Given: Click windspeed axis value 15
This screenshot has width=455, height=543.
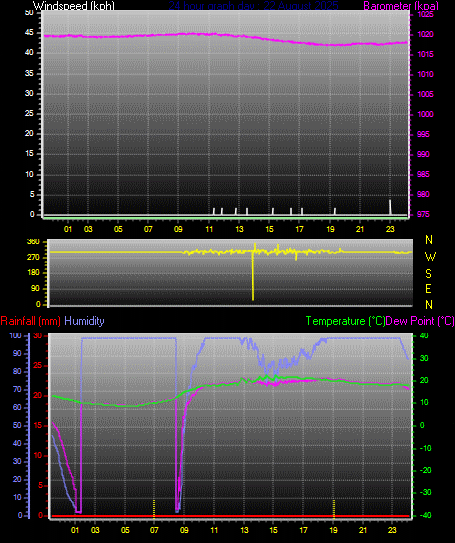Looking at the screenshot, I should pos(29,154).
